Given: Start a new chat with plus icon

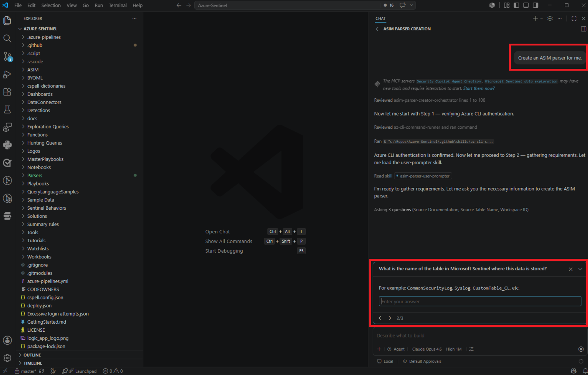Looking at the screenshot, I should pos(535,18).
